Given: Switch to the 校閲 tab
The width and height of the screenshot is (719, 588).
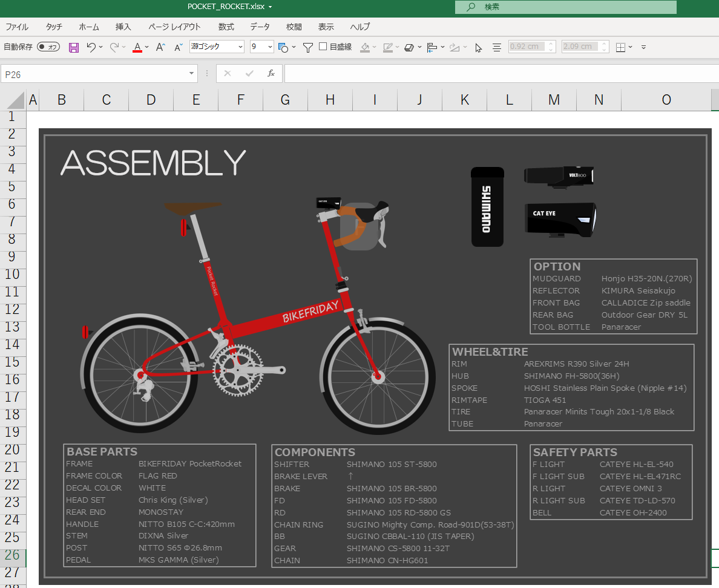Looking at the screenshot, I should (294, 27).
